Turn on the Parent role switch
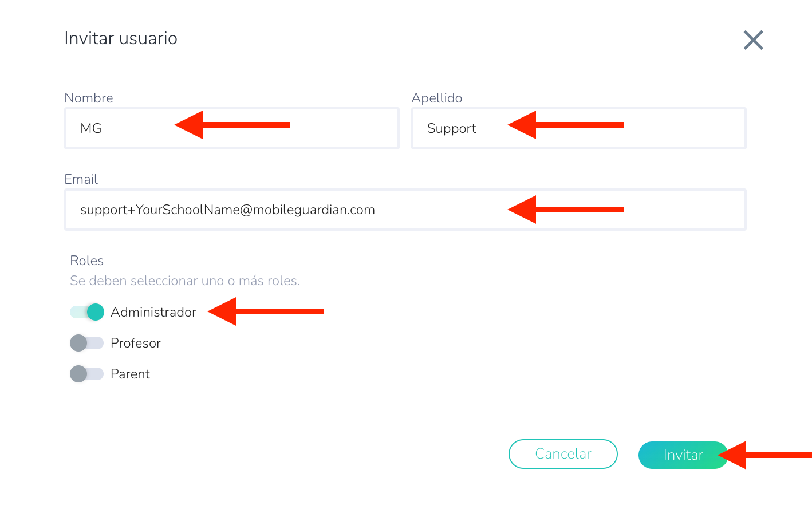The image size is (812, 505). tap(87, 374)
